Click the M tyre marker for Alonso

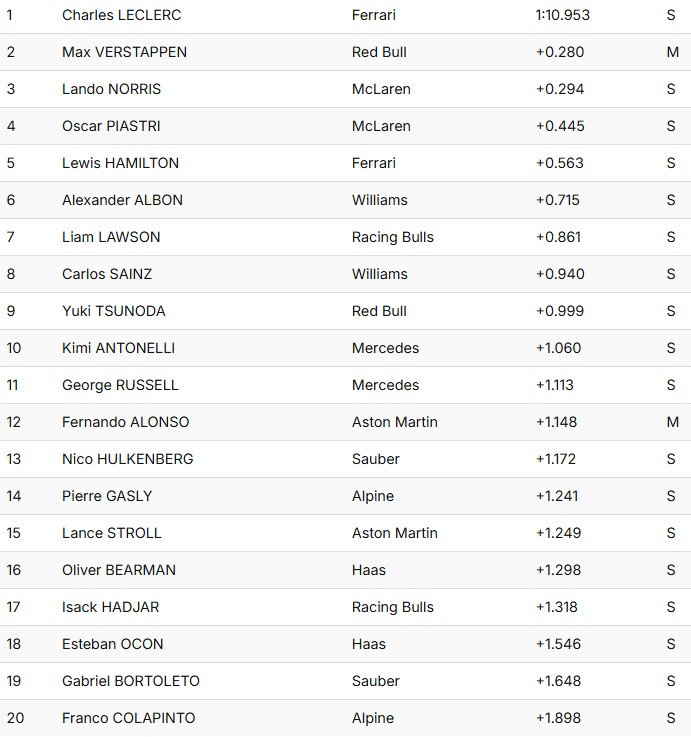pyautogui.click(x=672, y=422)
